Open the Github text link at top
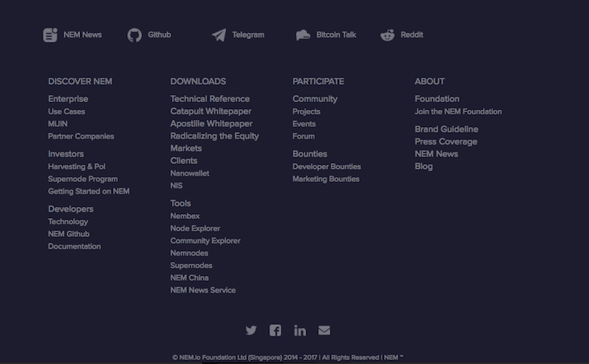This screenshot has height=364, width=589. click(x=159, y=35)
